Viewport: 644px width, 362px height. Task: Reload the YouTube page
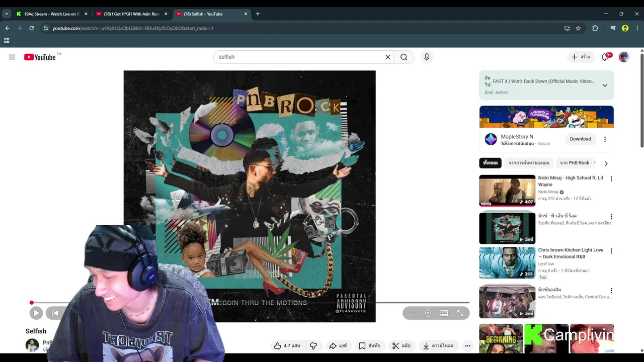point(31,28)
